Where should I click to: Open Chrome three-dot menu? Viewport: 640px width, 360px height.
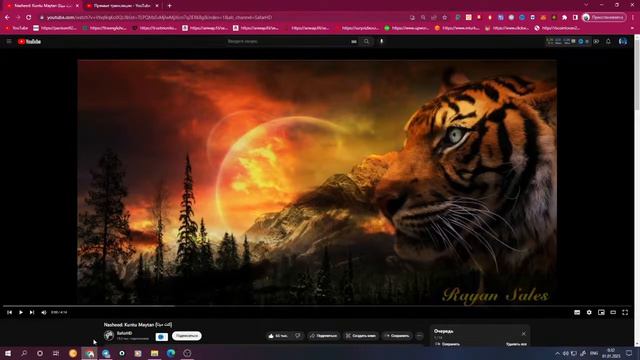pyautogui.click(x=633, y=17)
